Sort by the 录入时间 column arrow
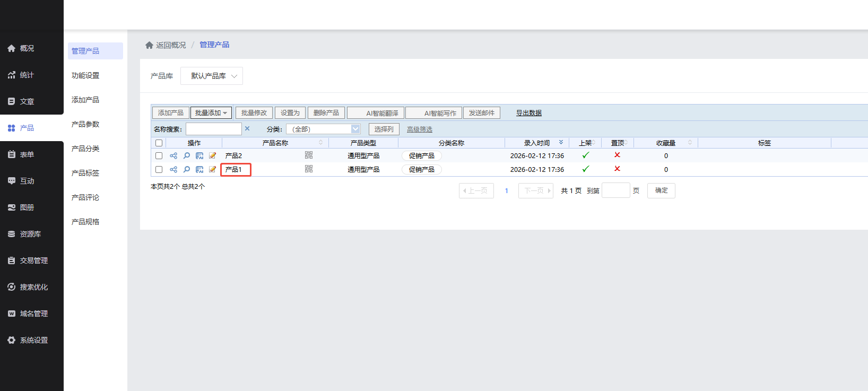Screen dimensions: 868x391 click(x=561, y=142)
